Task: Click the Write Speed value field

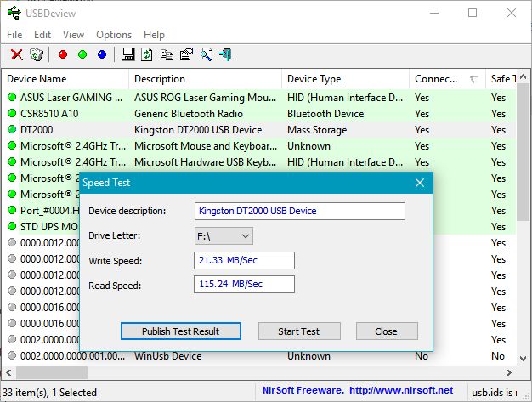Action: tap(244, 260)
